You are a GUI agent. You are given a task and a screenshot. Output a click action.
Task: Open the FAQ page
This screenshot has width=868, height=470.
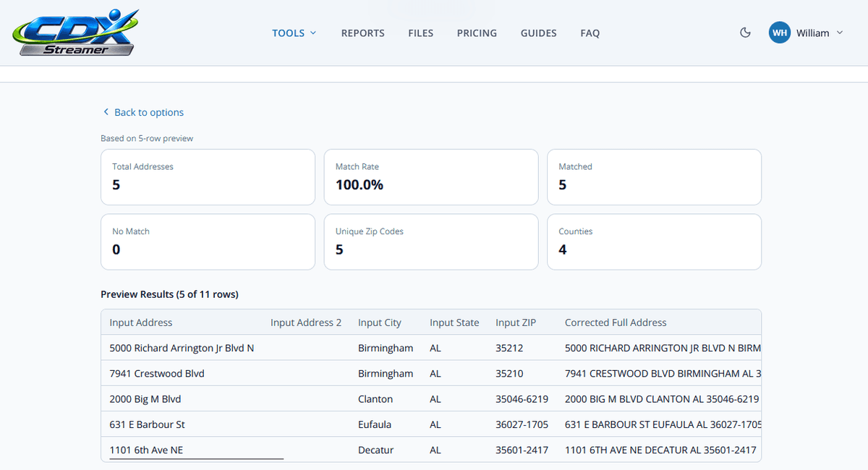click(x=590, y=33)
